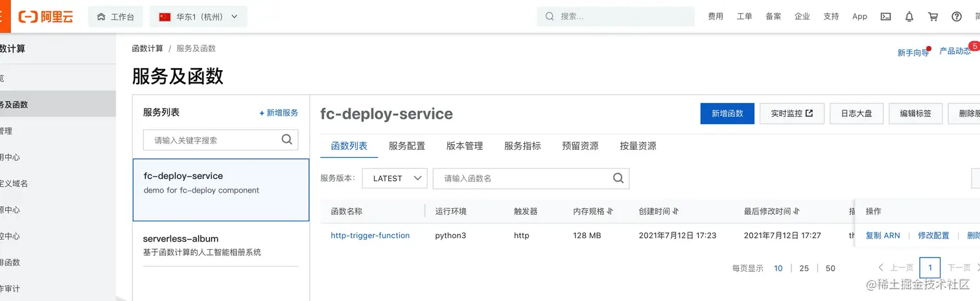Viewport: 980px width, 301px height.
Task: Click the search icon in service list
Action: [x=287, y=139]
